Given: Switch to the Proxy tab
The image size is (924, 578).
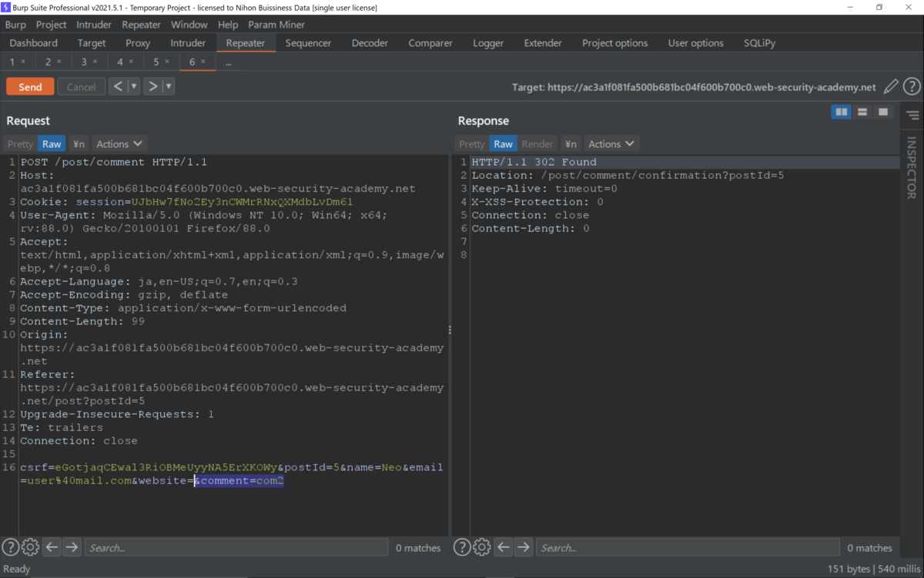Looking at the screenshot, I should point(138,43).
